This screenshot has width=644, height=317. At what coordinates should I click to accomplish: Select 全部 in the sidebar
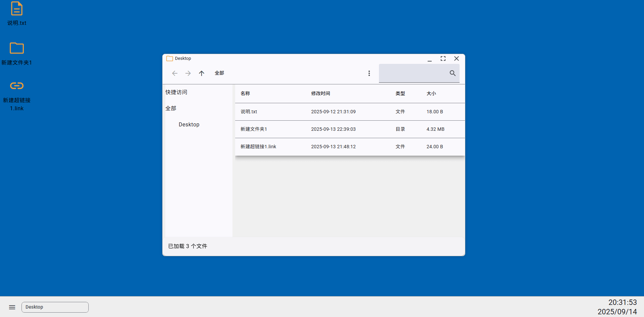pyautogui.click(x=171, y=108)
